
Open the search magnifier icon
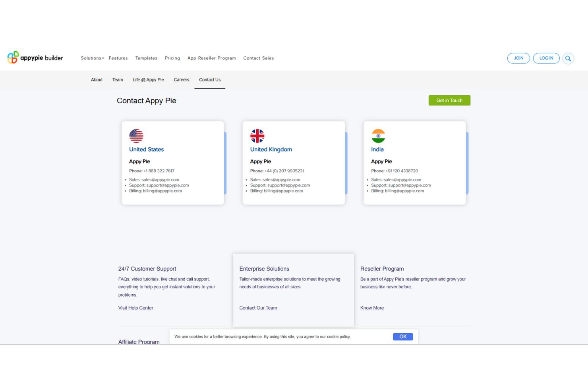click(x=568, y=58)
